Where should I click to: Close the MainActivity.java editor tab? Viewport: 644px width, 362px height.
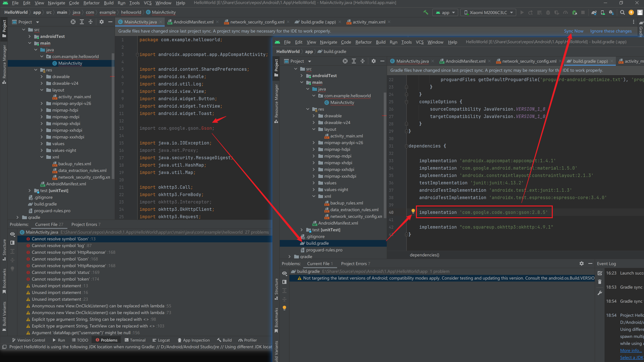[x=161, y=22]
